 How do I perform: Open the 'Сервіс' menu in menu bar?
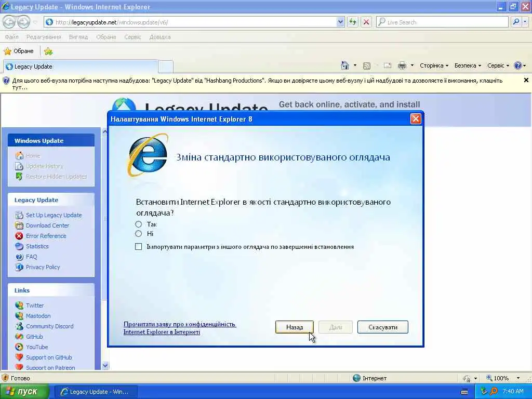click(132, 37)
